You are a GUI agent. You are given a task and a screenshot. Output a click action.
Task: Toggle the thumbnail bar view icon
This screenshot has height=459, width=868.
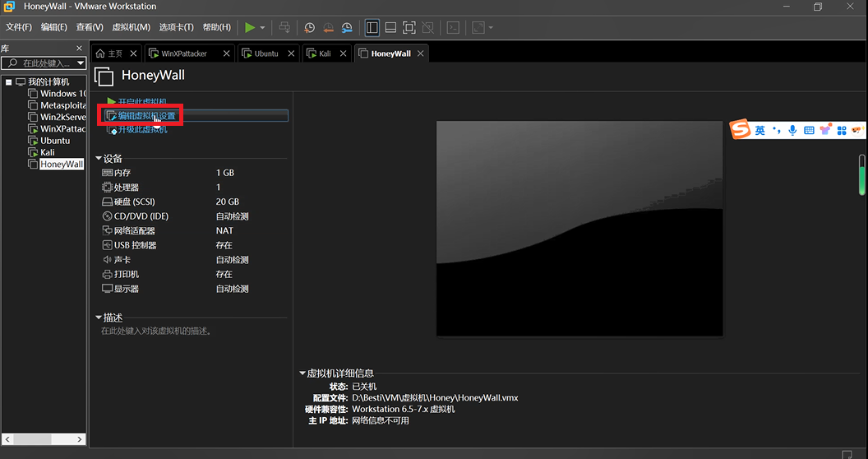click(390, 27)
